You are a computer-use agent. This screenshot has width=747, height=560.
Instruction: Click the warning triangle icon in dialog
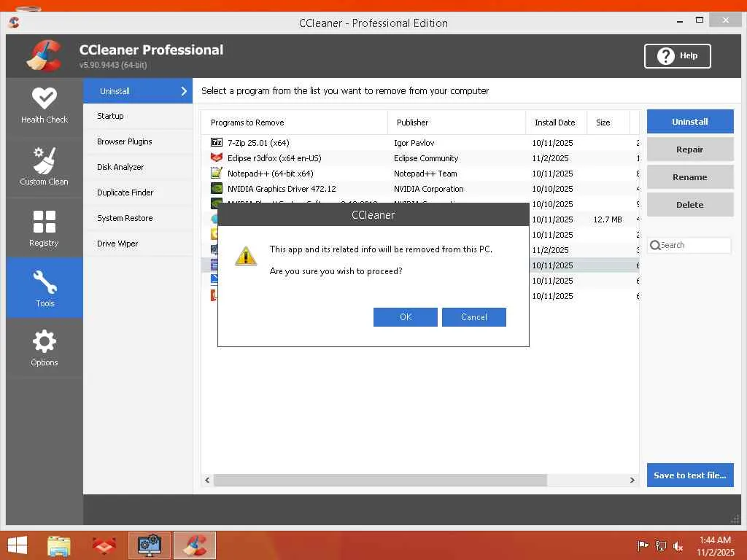pyautogui.click(x=246, y=256)
